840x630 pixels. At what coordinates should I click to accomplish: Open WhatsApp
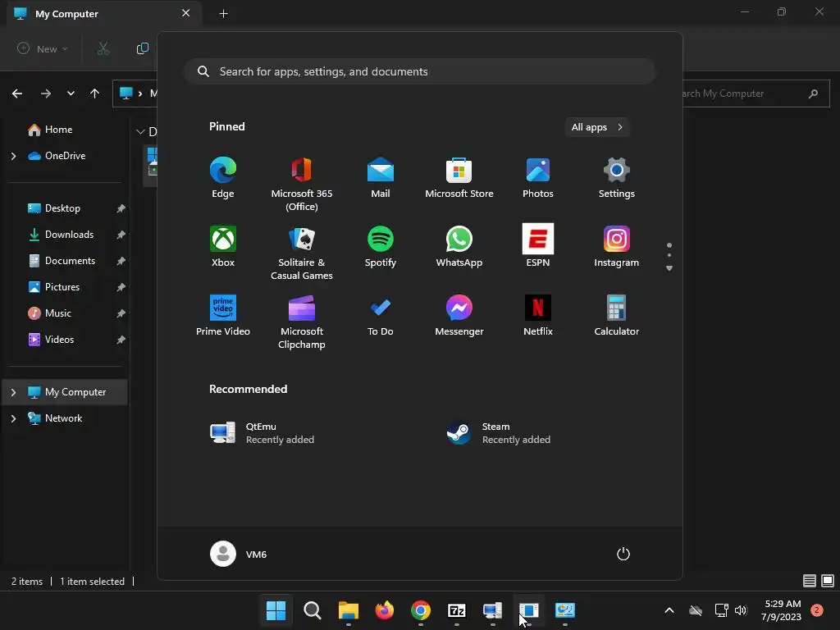(459, 246)
